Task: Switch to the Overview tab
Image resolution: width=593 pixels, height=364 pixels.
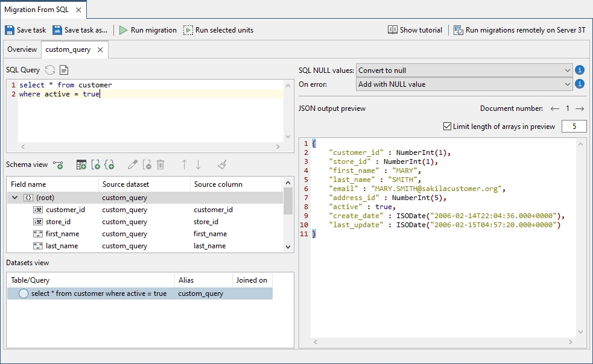Action: (22, 49)
